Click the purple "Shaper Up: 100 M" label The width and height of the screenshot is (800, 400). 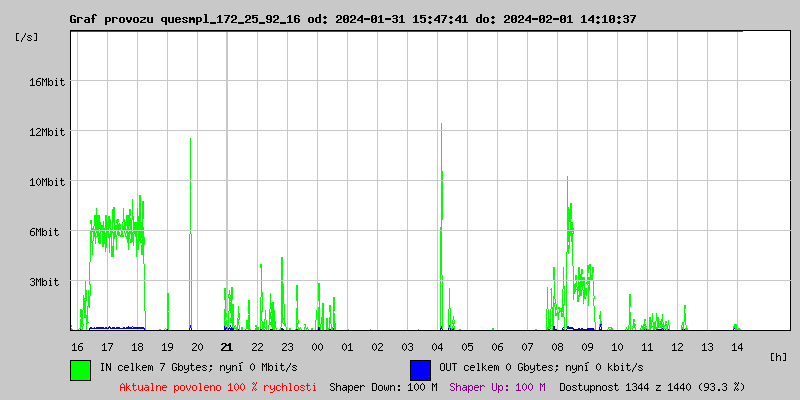[x=497, y=386]
